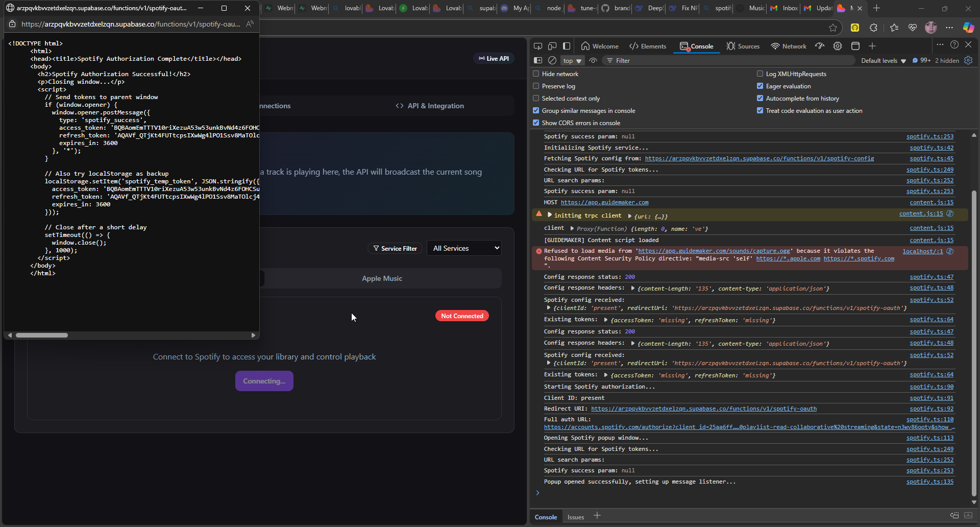This screenshot has height=527, width=980.
Task: Open a new browser tab
Action: click(876, 8)
